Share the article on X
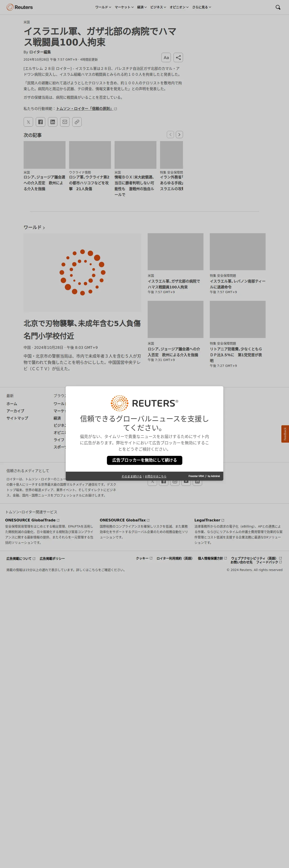Image resolution: width=289 pixels, height=868 pixels. click(x=28, y=122)
